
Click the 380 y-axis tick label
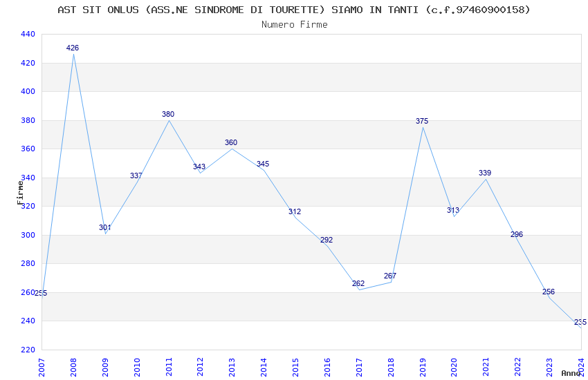(x=28, y=120)
